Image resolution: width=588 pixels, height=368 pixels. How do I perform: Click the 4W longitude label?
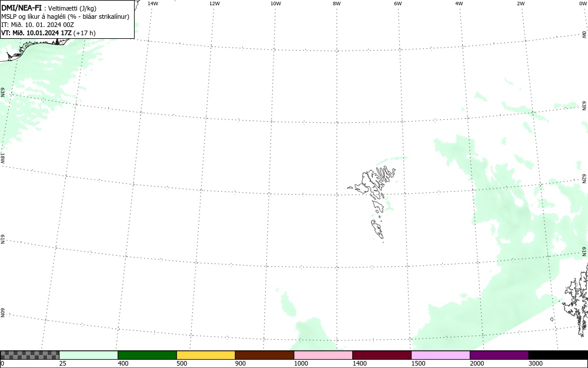coord(459,4)
